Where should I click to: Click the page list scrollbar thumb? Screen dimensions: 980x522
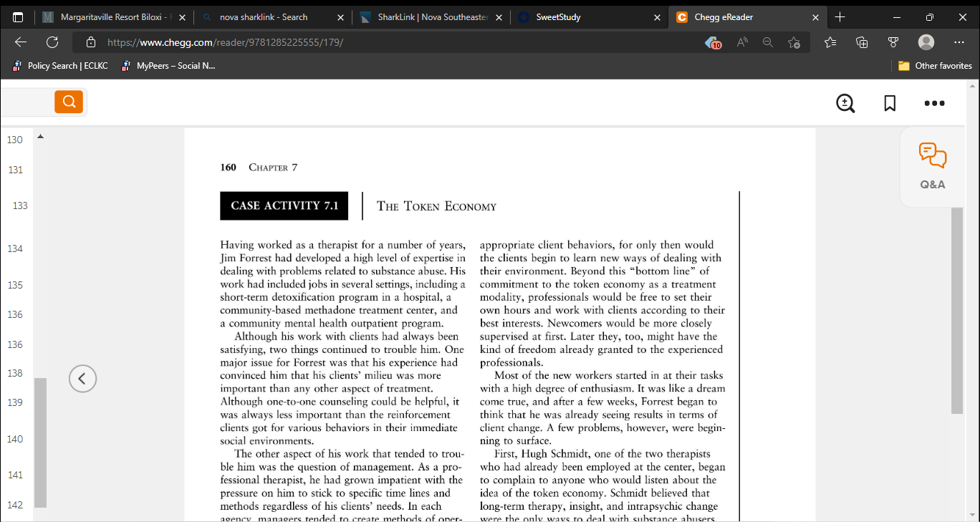click(x=40, y=443)
